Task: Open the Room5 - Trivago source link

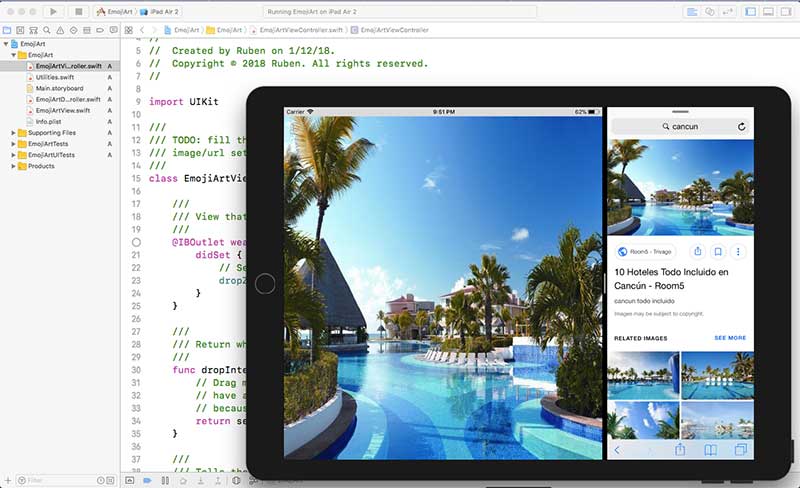Action: pyautogui.click(x=645, y=252)
